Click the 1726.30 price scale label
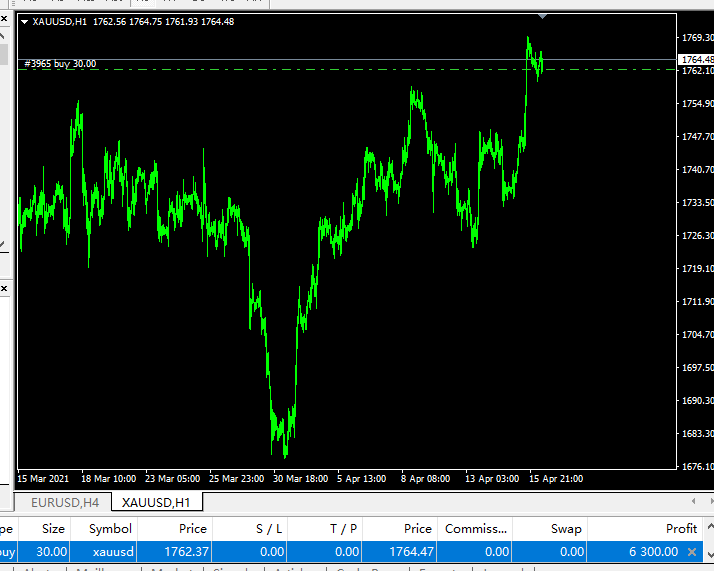The width and height of the screenshot is (714, 571). tap(698, 236)
